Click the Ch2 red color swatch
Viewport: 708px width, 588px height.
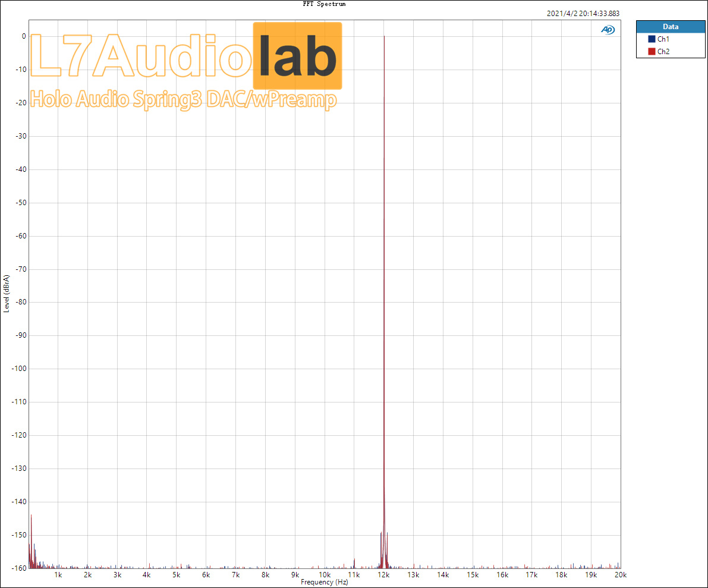(x=652, y=52)
